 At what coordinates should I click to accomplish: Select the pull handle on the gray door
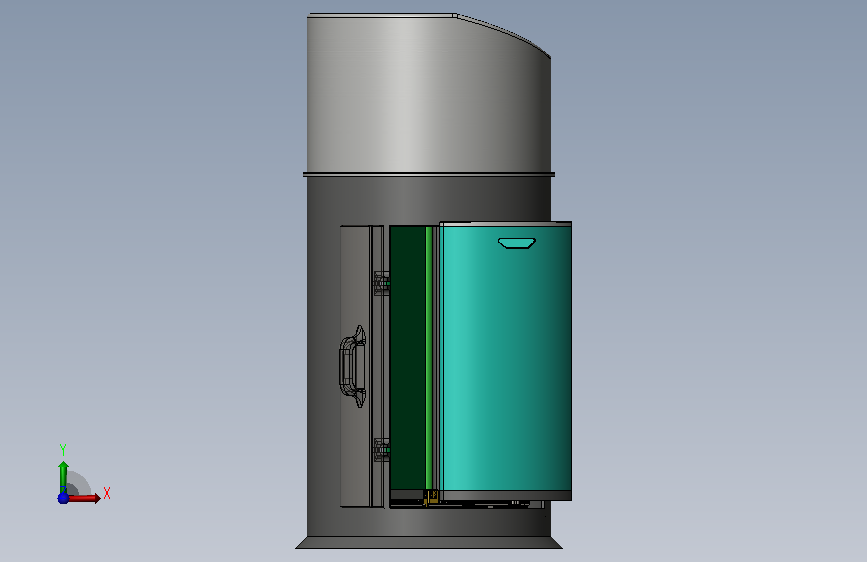coord(353,366)
